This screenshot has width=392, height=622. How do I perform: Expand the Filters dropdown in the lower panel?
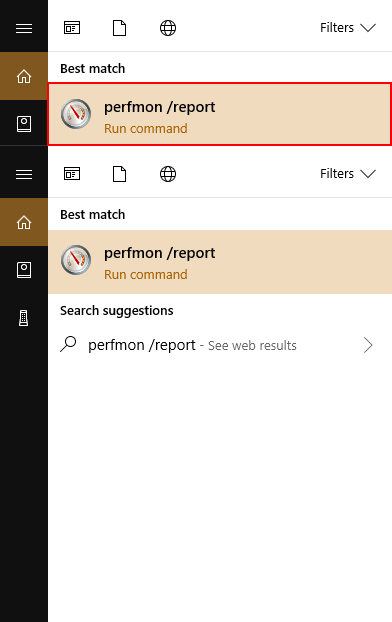click(348, 174)
